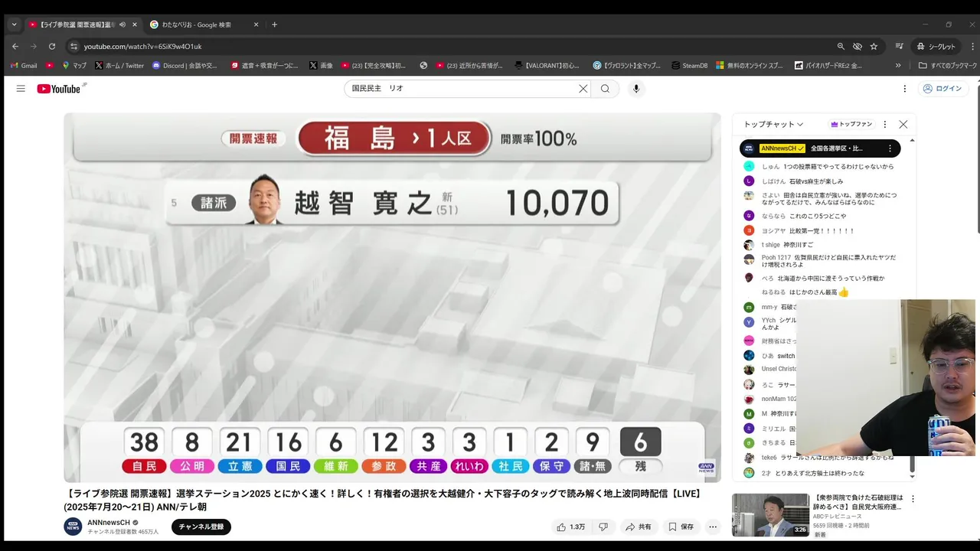This screenshot has height=551, width=980.
Task: Expand the トップチャット chat mode dropdown
Action: (774, 124)
